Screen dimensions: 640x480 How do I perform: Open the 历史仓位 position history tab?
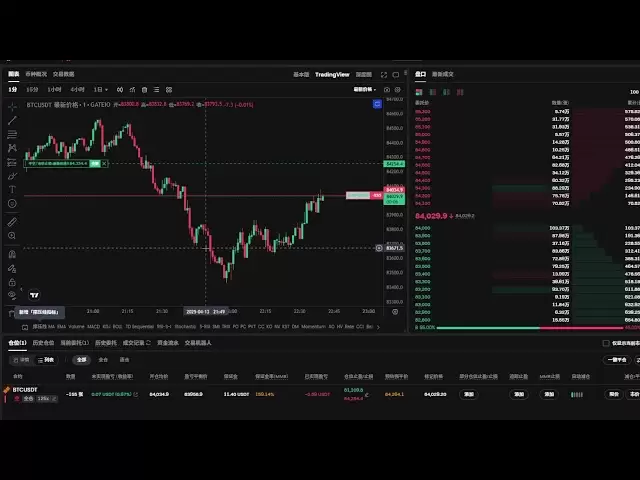[x=43, y=343]
